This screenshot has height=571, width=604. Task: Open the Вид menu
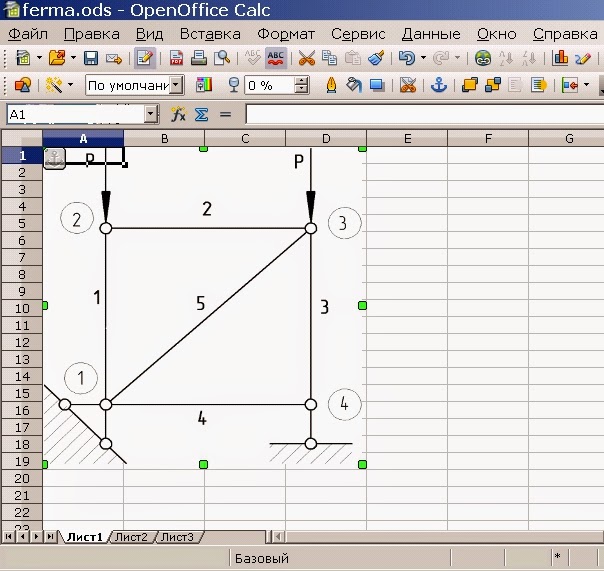(x=149, y=34)
